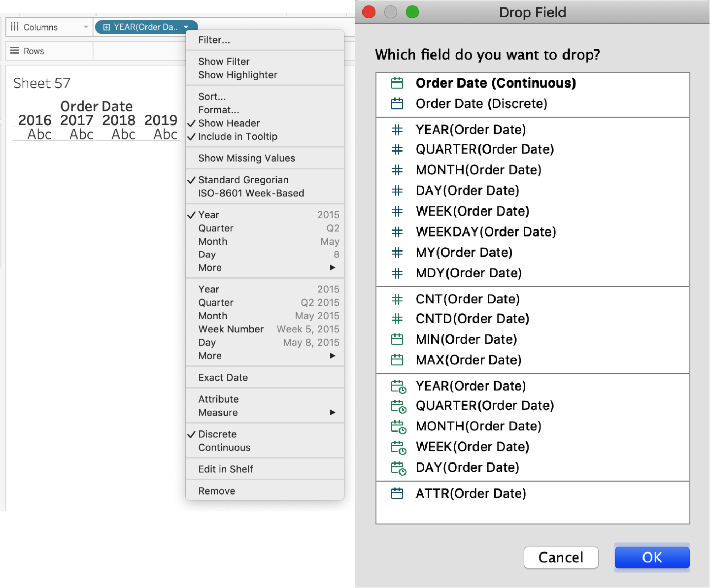Select Quarter Q2 date part
The image size is (710, 588).
[x=265, y=228]
